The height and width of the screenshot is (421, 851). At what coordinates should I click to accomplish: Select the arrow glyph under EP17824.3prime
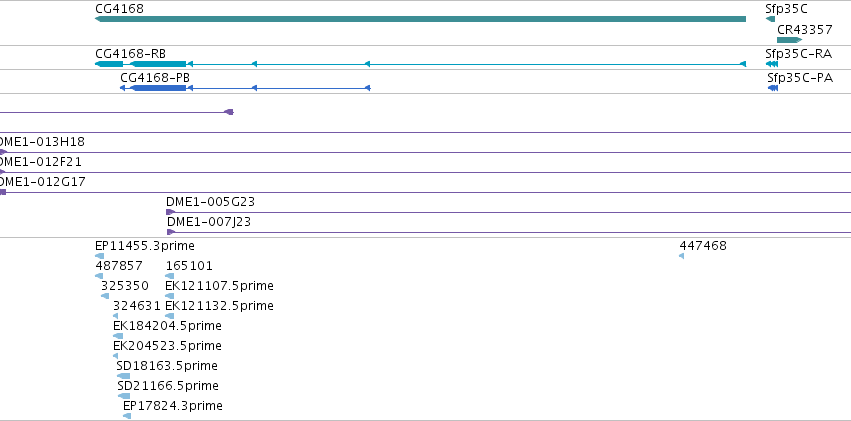pyautogui.click(x=127, y=416)
